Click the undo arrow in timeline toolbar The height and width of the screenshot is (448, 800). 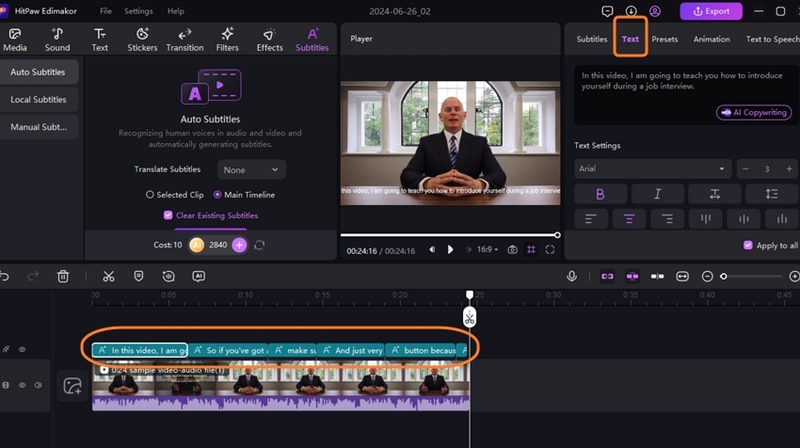tap(5, 277)
